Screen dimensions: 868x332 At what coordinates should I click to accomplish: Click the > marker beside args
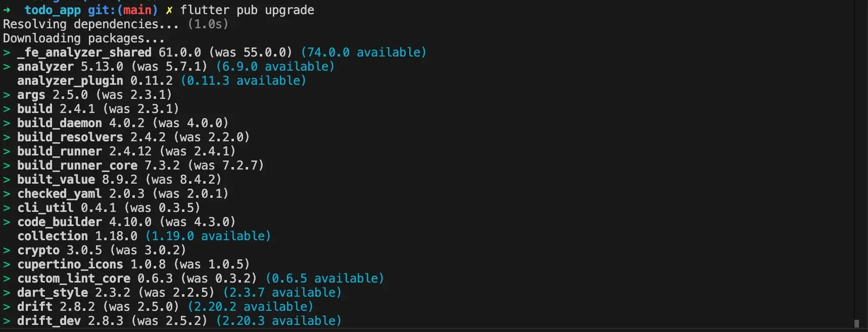pyautogui.click(x=6, y=95)
